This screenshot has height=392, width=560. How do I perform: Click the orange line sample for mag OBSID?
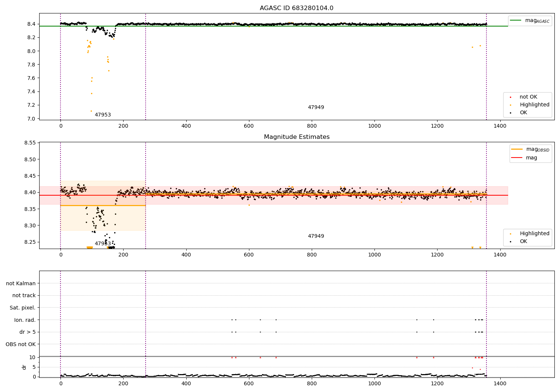coord(517,149)
